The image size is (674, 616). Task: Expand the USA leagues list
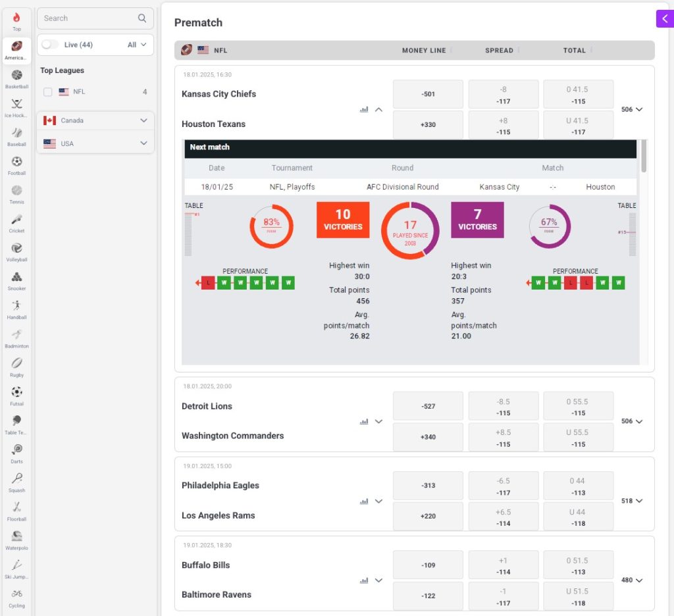[x=95, y=143]
